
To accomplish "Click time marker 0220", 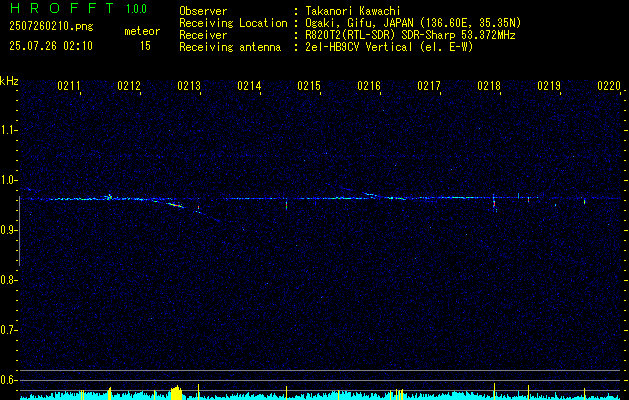I will pyautogui.click(x=609, y=86).
